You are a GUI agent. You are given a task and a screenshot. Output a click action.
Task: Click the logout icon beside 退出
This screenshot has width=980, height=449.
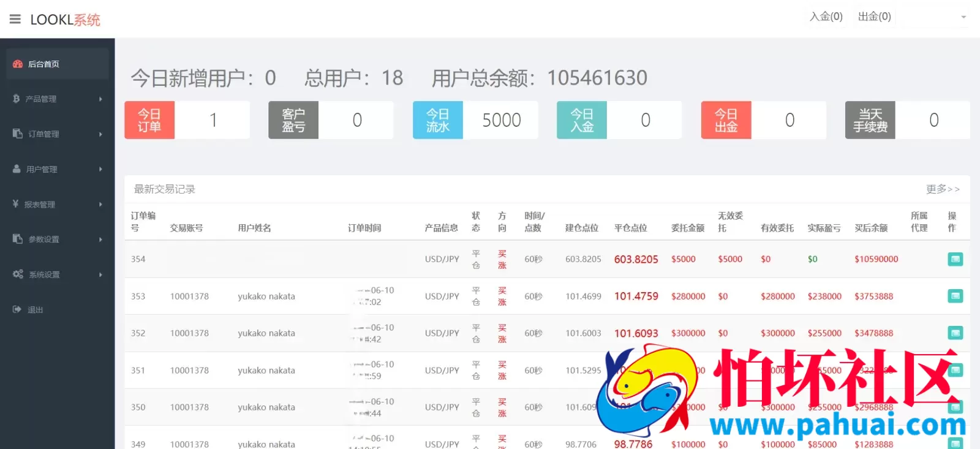click(17, 309)
